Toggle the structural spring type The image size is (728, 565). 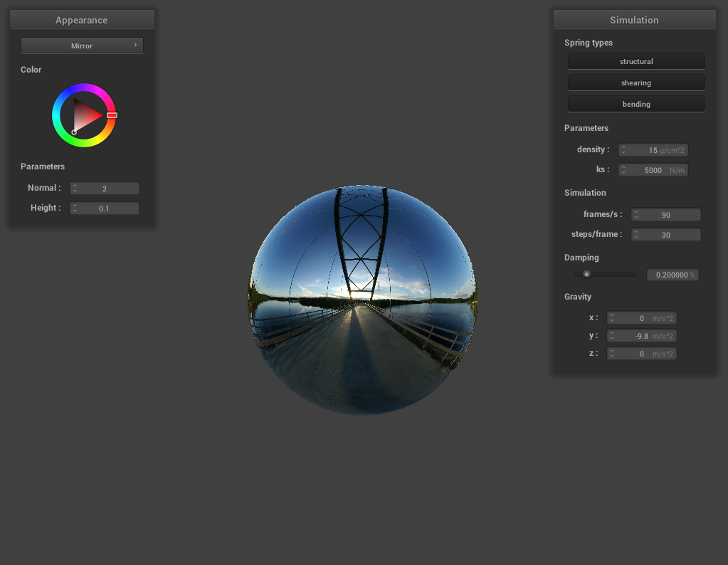(636, 61)
